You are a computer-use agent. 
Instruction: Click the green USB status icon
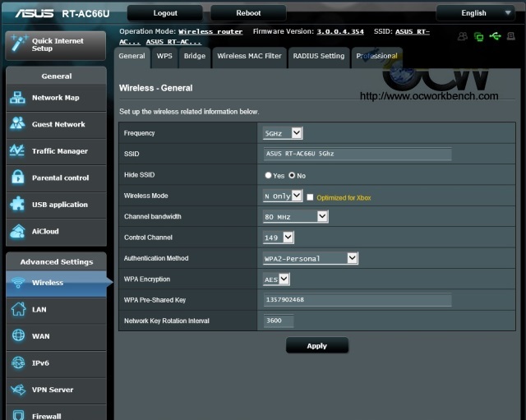click(495, 36)
